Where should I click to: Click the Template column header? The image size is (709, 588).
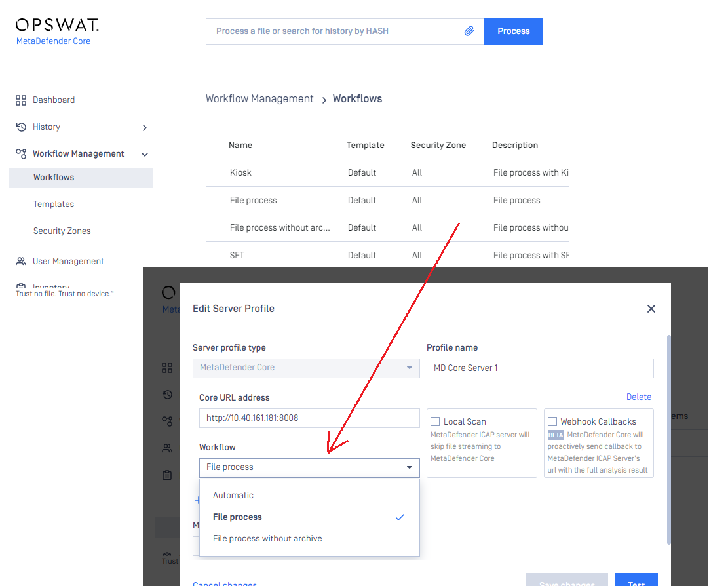click(366, 145)
